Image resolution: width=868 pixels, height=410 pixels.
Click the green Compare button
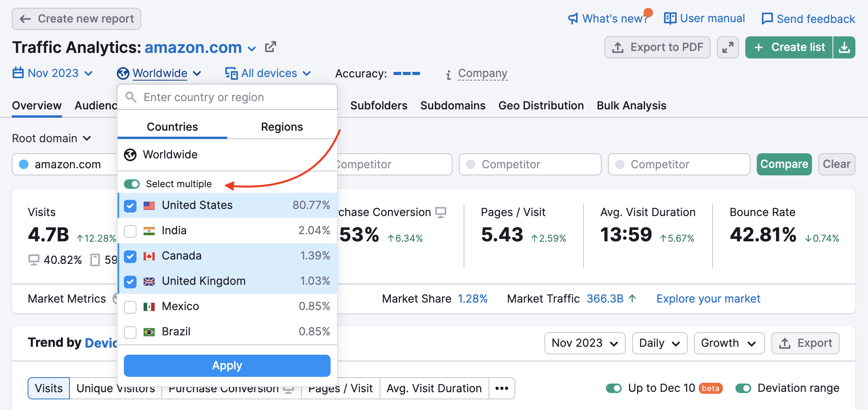click(x=784, y=164)
